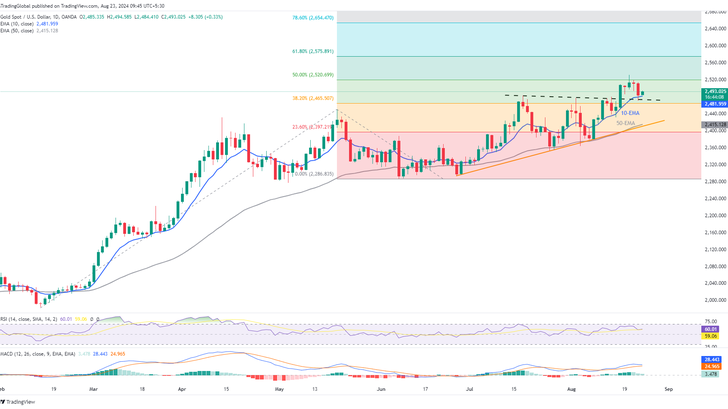Click the May label on time axis
Image resolution: width=728 pixels, height=409 pixels.
pyautogui.click(x=279, y=390)
